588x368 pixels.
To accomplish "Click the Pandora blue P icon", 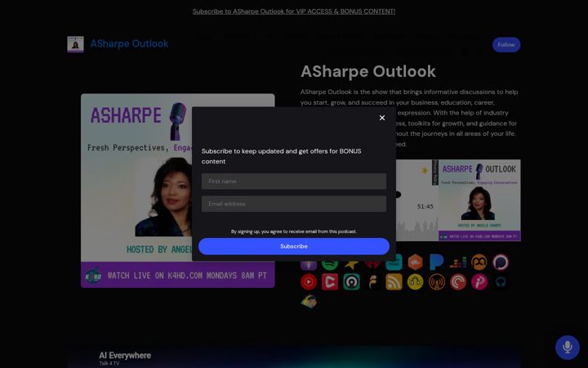I will [436, 263].
